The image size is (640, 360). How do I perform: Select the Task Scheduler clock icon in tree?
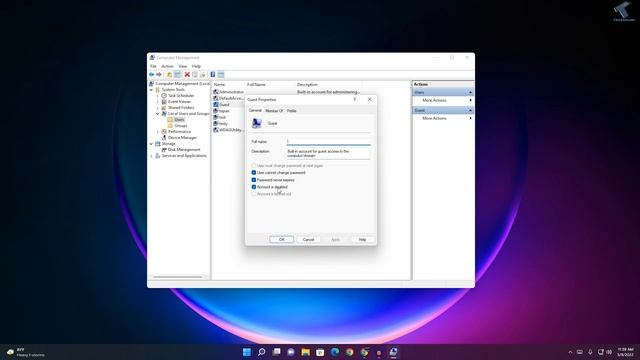[164, 96]
